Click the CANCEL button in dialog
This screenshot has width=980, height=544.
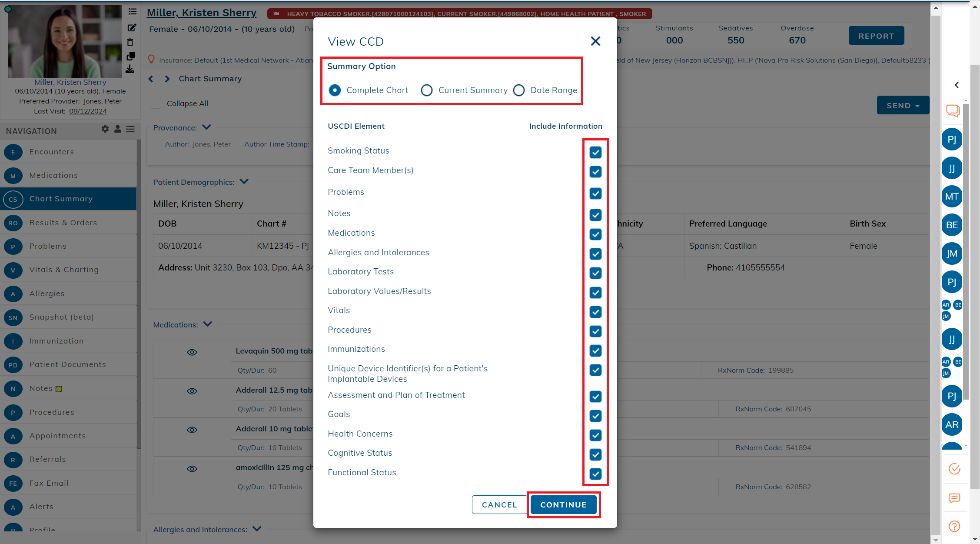pos(499,504)
